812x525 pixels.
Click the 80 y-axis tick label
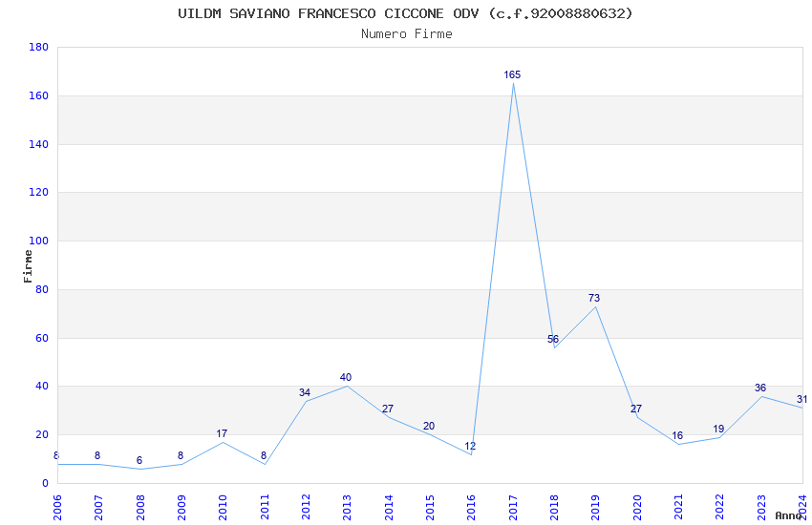point(42,289)
